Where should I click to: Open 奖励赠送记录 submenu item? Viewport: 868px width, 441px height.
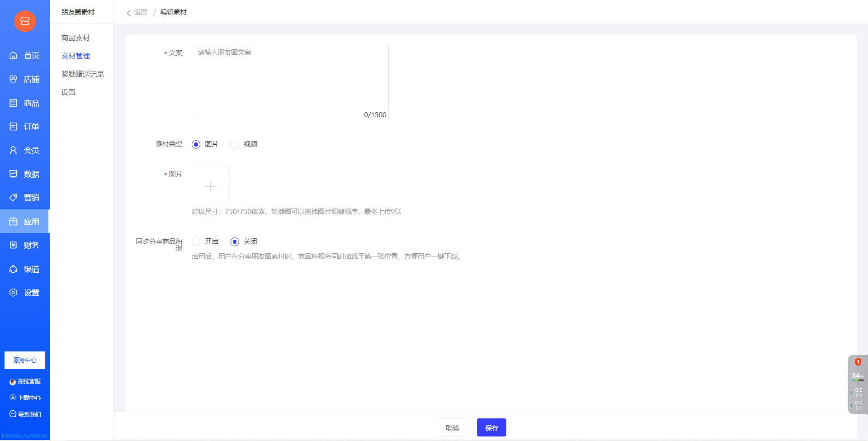click(83, 74)
